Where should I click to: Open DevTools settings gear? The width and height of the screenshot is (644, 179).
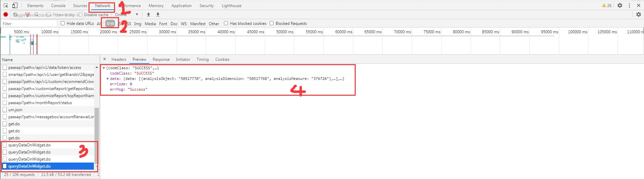click(x=620, y=5)
